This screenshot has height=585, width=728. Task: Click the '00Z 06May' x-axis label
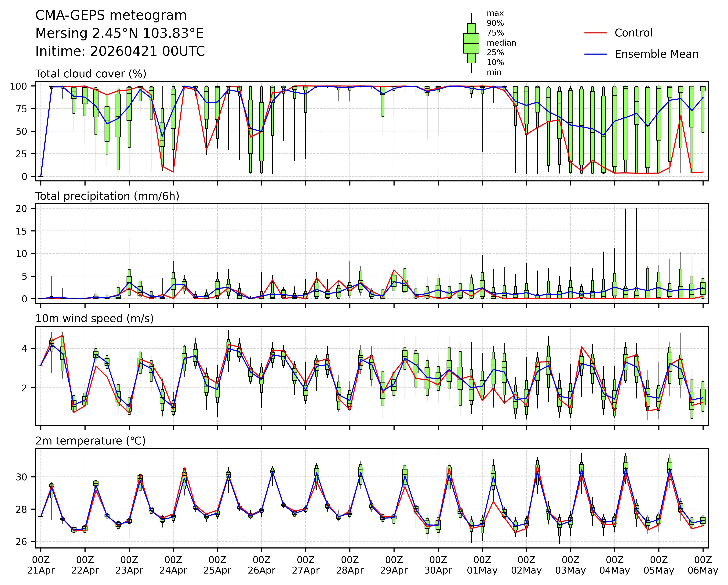coord(703,565)
